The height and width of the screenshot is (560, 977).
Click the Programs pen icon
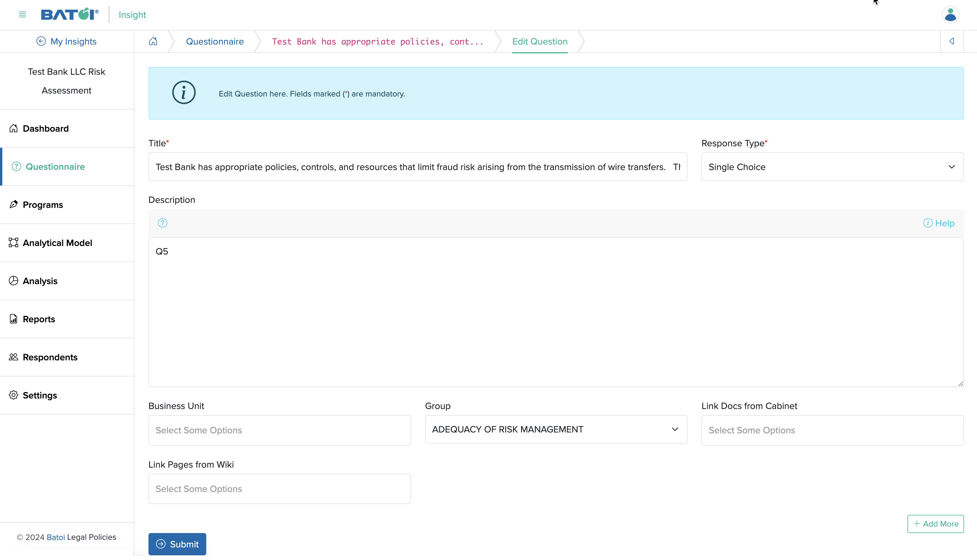(x=13, y=204)
